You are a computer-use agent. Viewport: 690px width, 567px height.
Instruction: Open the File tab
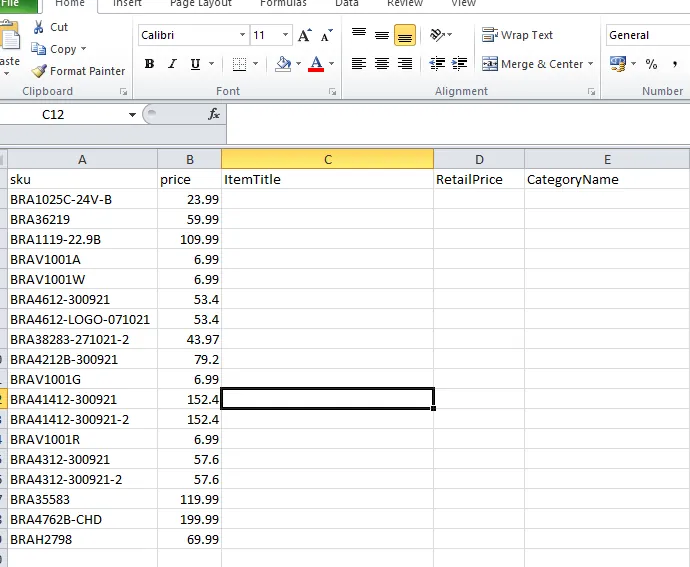click(17, 4)
